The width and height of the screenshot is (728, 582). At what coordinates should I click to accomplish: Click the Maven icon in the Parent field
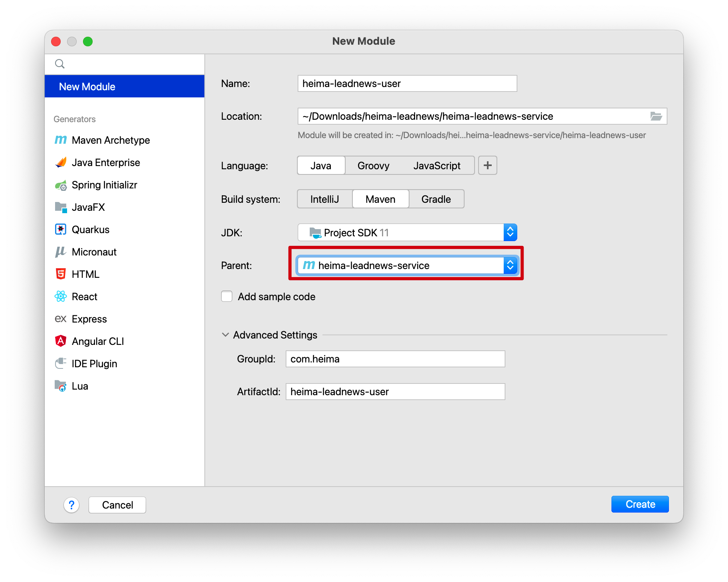(x=309, y=265)
